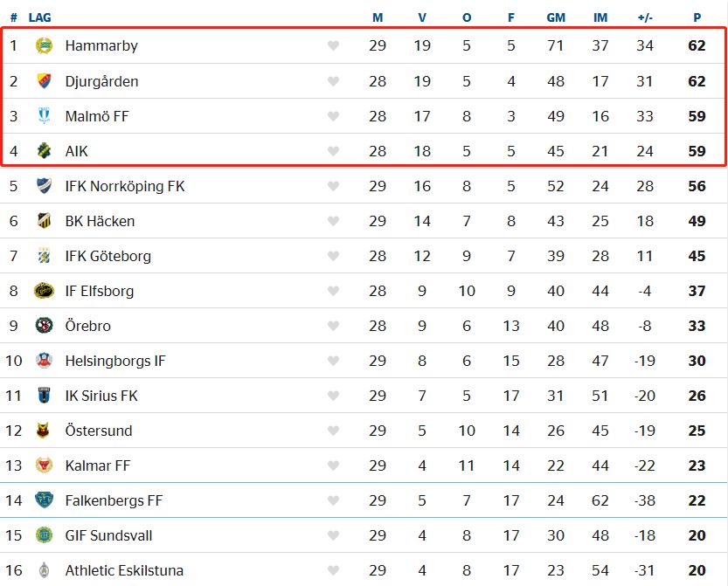Click the IFK Norrköping FK crest
Screen dimensions: 728x586
(44, 186)
